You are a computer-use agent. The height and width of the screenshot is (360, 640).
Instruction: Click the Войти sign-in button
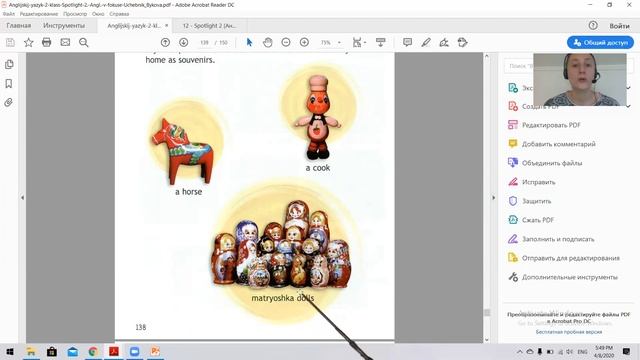[x=619, y=26]
